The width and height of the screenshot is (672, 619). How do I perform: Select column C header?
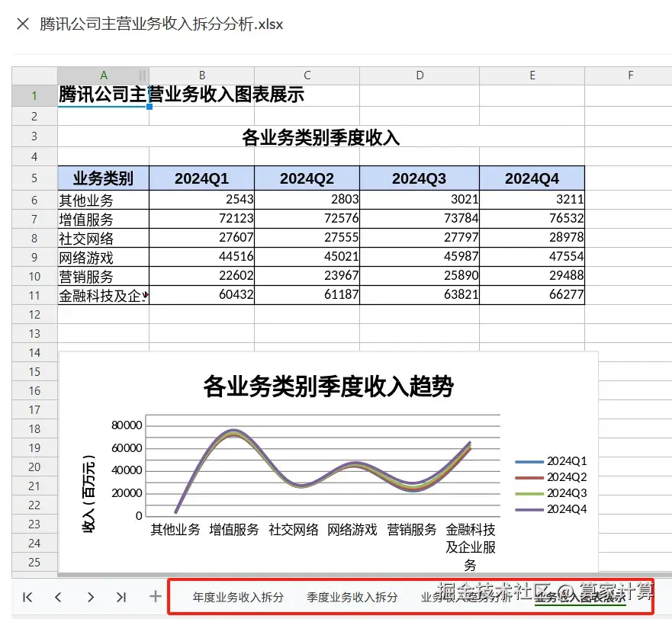[307, 75]
